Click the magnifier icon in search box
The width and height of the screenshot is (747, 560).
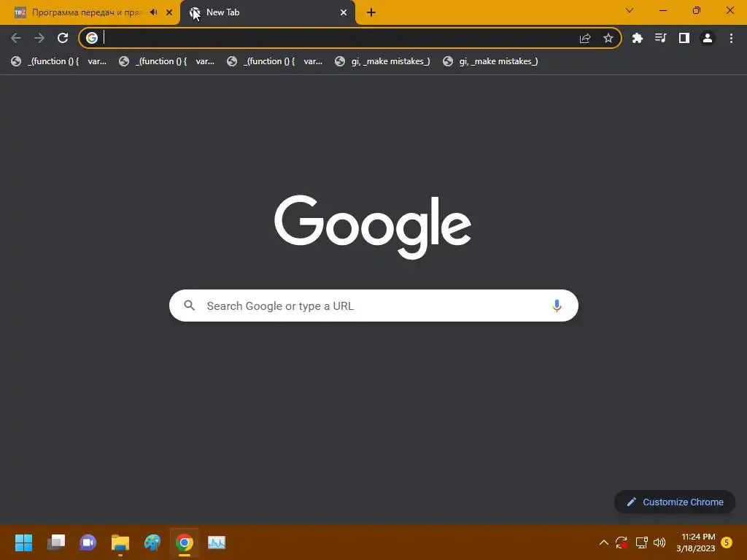click(189, 306)
